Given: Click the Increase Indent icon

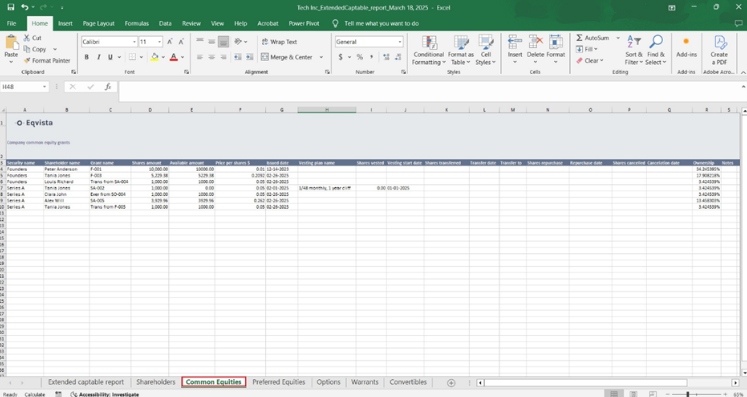Looking at the screenshot, I should 249,57.
